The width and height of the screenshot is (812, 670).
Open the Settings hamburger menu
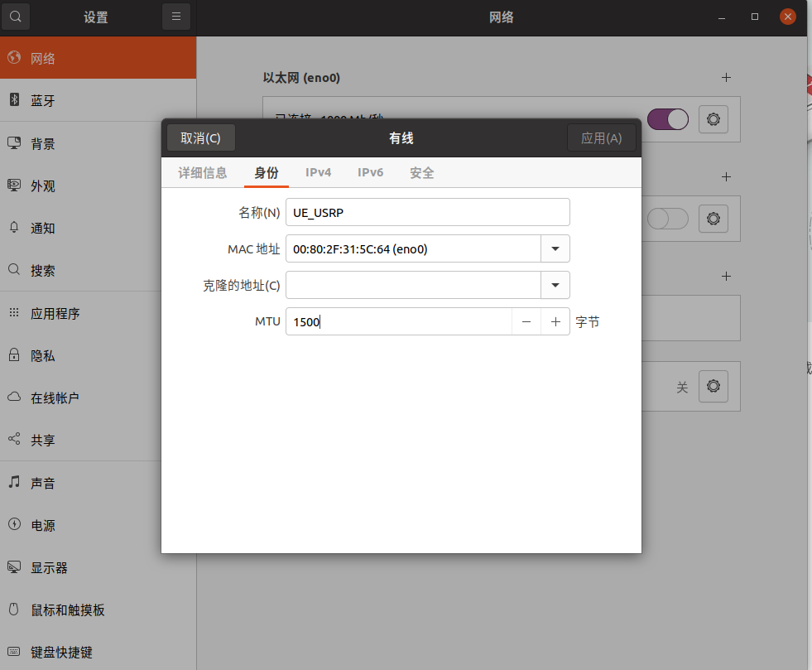pyautogui.click(x=176, y=17)
